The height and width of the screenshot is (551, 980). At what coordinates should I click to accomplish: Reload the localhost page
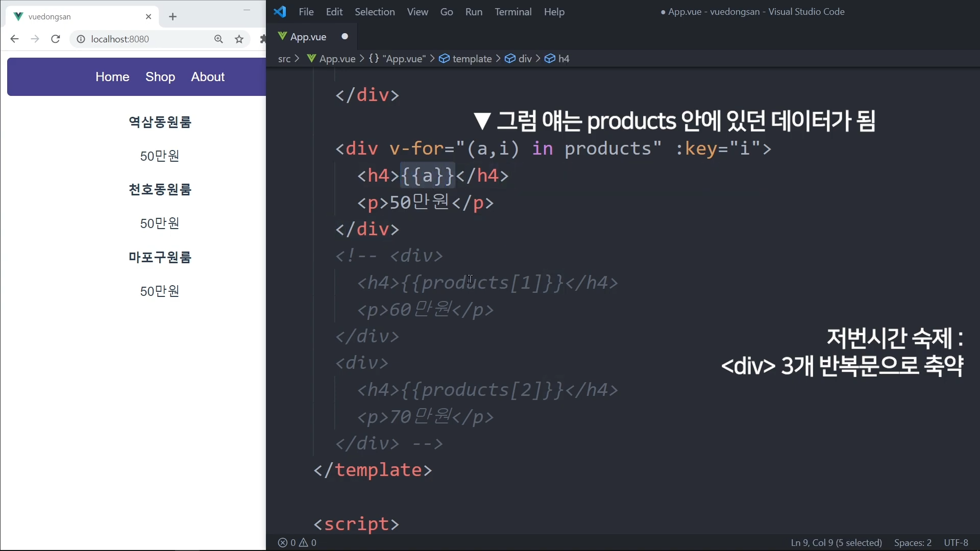pyautogui.click(x=56, y=39)
